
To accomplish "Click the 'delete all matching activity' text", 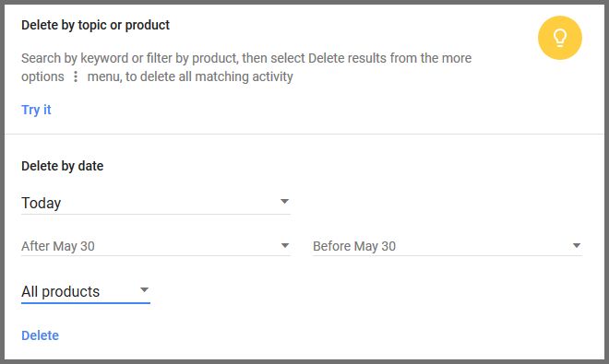I will pyautogui.click(x=216, y=76).
